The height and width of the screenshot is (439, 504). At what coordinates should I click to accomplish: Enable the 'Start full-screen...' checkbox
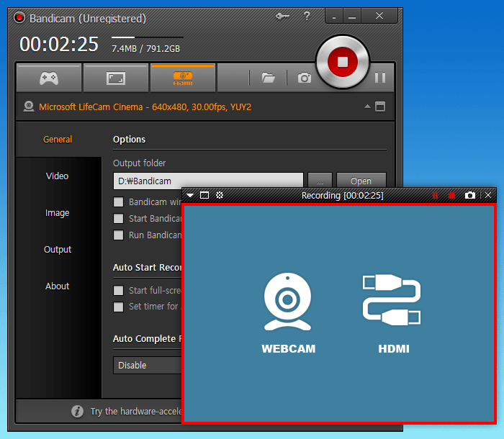[119, 291]
